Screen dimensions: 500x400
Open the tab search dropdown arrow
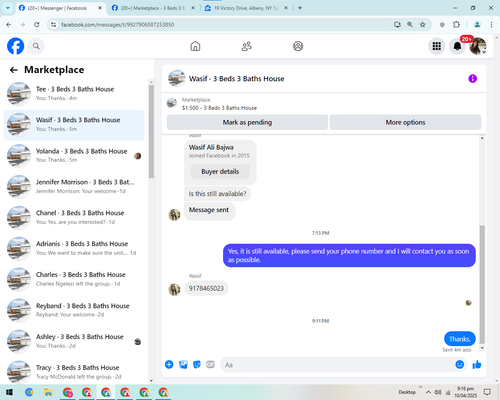click(8, 8)
